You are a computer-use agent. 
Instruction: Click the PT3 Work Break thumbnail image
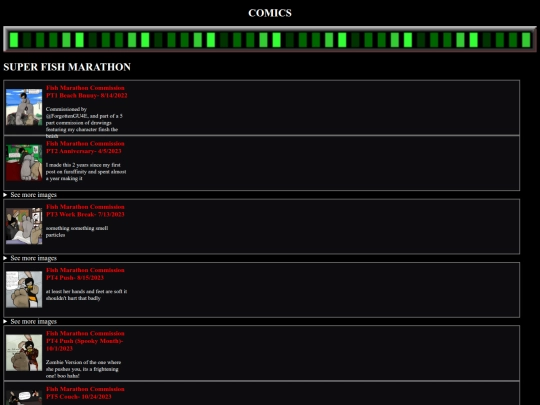(x=24, y=226)
